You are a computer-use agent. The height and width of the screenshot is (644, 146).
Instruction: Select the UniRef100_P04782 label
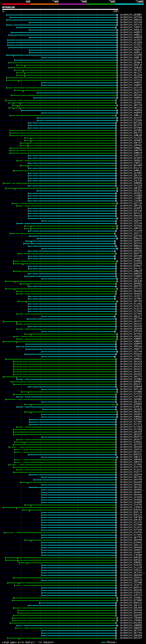pos(131,565)
